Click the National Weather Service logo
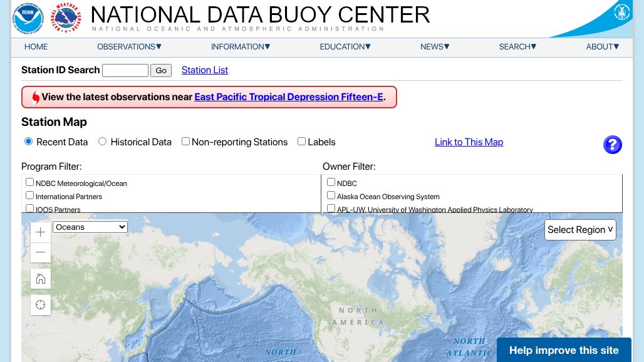The image size is (644, 362). tap(66, 18)
